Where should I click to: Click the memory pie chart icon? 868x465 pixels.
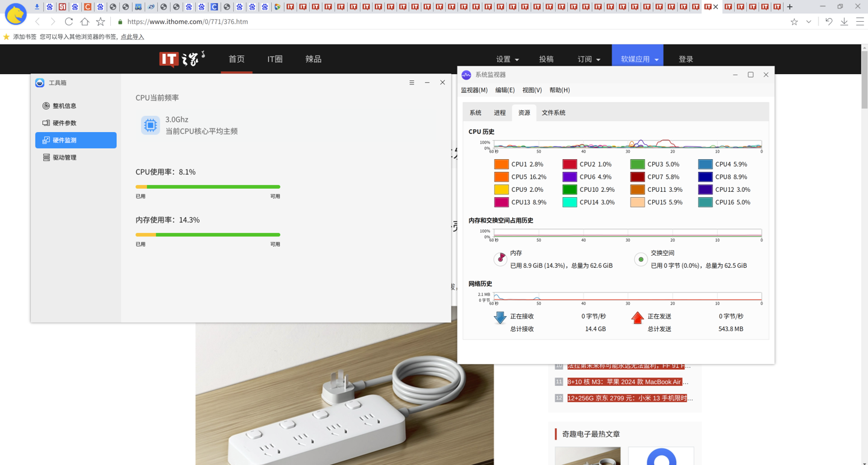[x=500, y=259]
